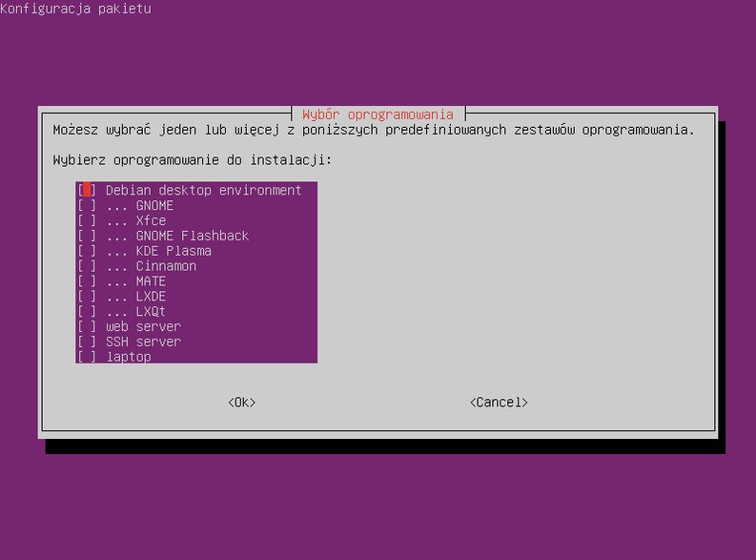Viewport: 756px width, 560px height.
Task: Enable the Xfce desktop checkbox
Action: coord(87,220)
